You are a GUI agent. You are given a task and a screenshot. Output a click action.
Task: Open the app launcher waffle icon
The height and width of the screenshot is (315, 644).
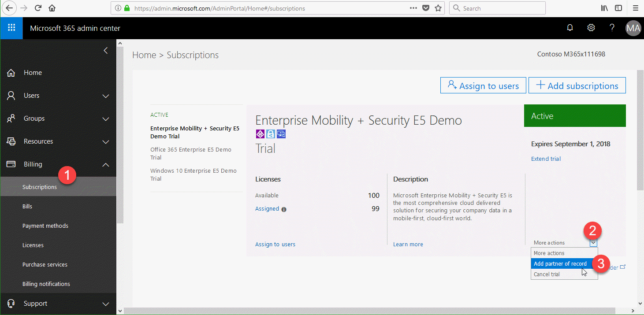pyautogui.click(x=11, y=28)
